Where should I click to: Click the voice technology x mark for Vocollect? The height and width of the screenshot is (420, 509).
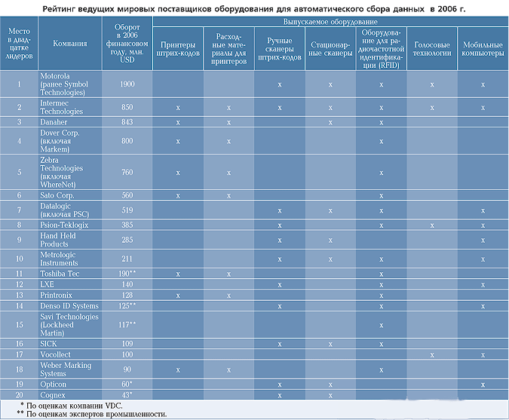[x=432, y=355]
